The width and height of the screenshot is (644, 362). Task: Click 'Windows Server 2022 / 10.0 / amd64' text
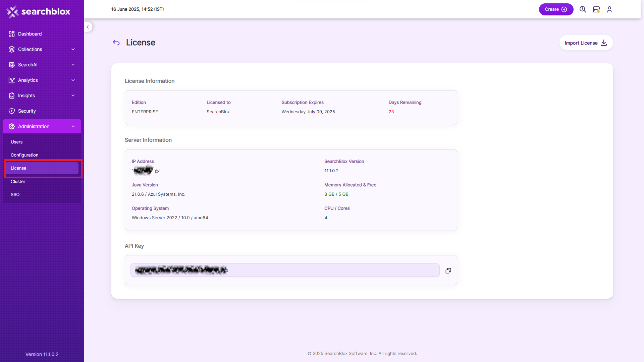pyautogui.click(x=170, y=218)
